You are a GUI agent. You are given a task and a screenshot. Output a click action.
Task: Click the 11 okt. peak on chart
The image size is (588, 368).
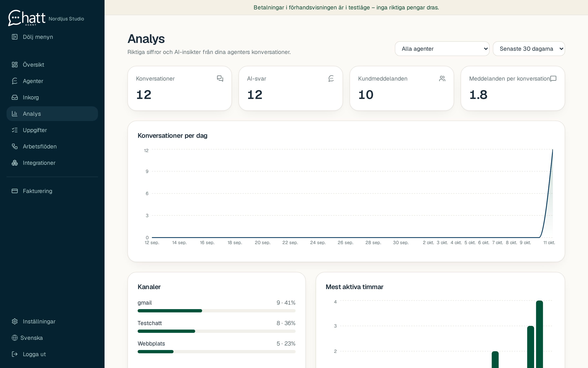(x=552, y=150)
